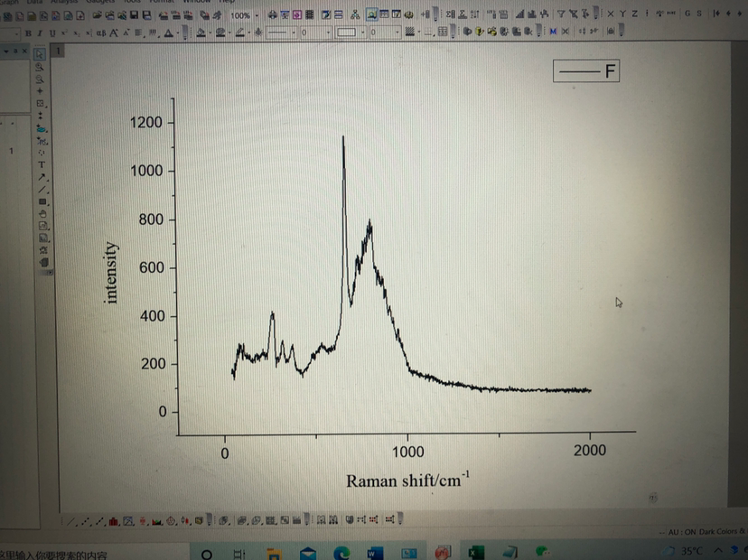Select the Text tool (T)
The height and width of the screenshot is (560, 748).
point(42,164)
